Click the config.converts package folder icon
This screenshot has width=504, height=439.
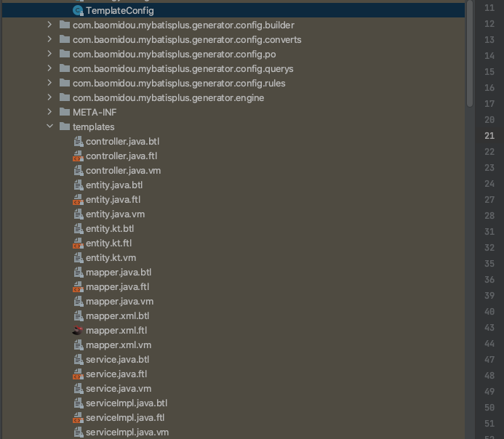(65, 39)
